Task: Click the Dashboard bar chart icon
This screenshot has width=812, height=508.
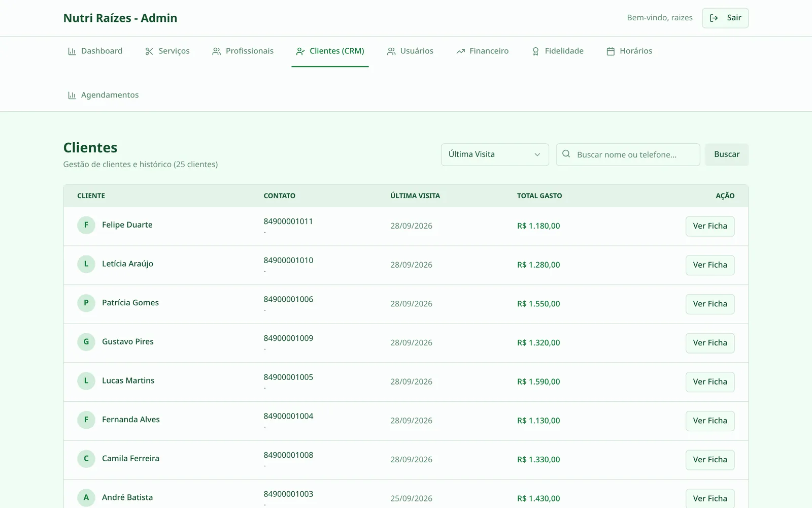Action: click(x=72, y=51)
